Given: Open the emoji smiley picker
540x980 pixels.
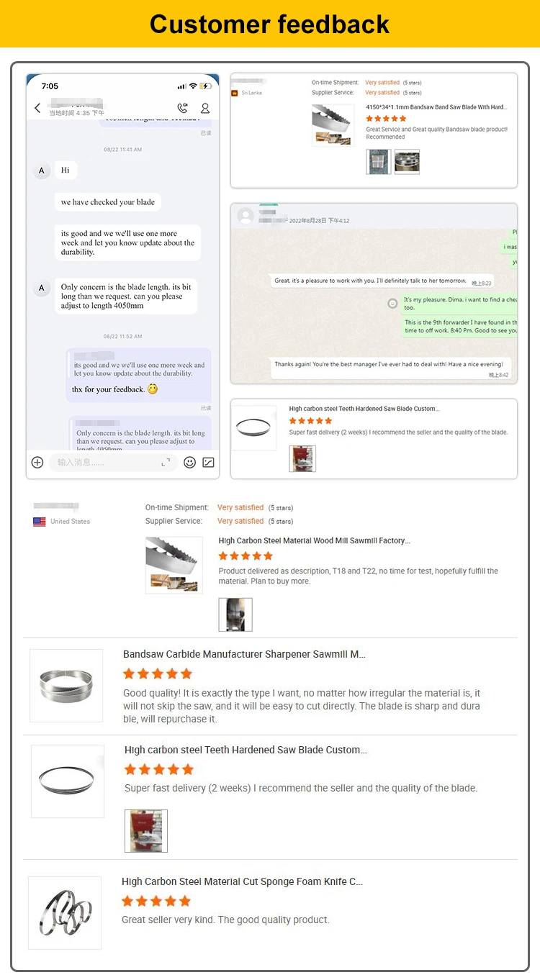Looking at the screenshot, I should coord(189,462).
